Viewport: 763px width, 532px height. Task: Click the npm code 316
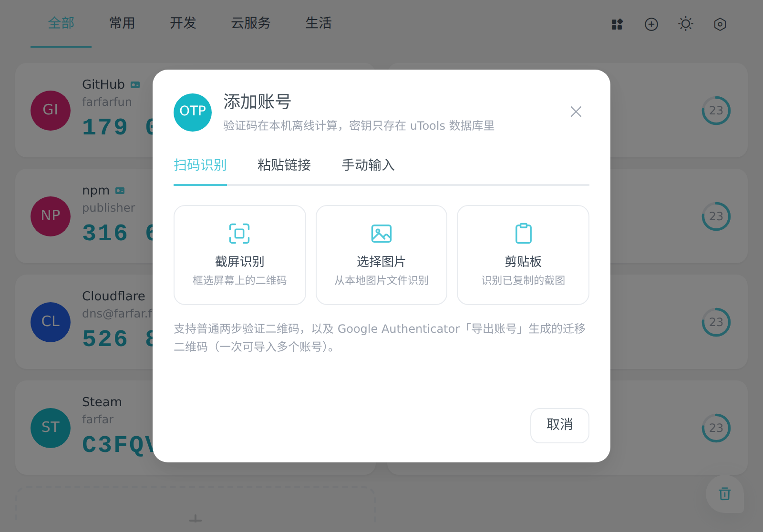click(x=105, y=233)
